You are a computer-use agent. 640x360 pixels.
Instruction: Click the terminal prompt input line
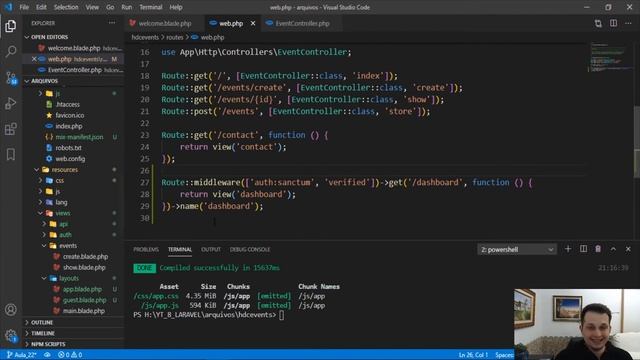pos(209,315)
